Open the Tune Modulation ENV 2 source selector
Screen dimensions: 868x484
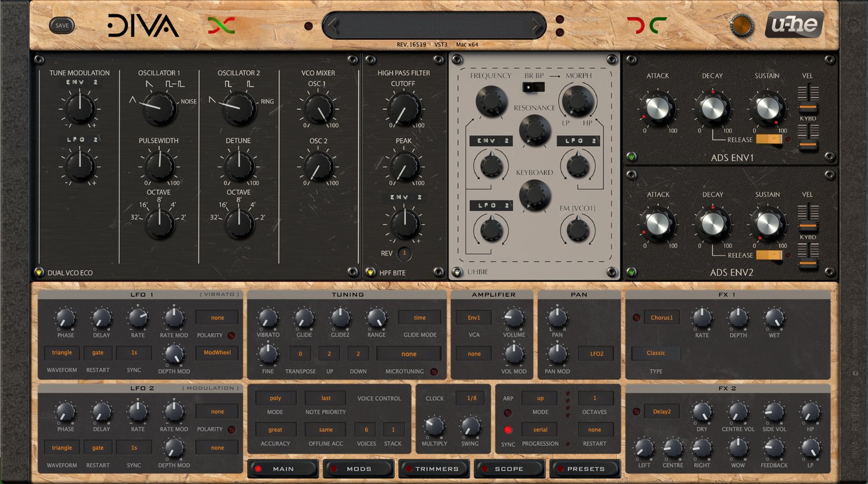[x=80, y=83]
